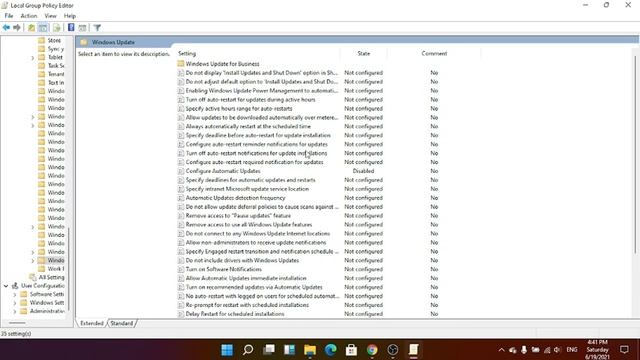Image resolution: width=640 pixels, height=360 pixels.
Task: Select Configure Automatic Updates setting
Action: click(x=223, y=171)
